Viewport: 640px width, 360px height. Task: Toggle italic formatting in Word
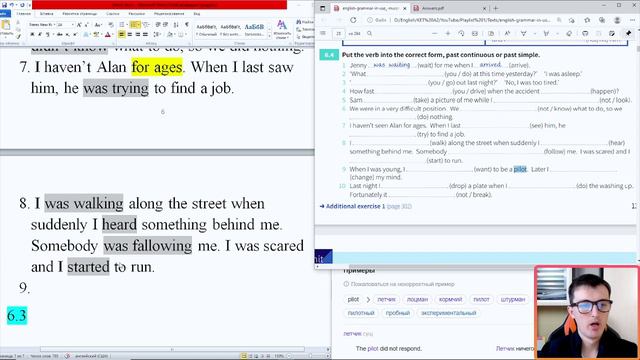click(x=40, y=35)
